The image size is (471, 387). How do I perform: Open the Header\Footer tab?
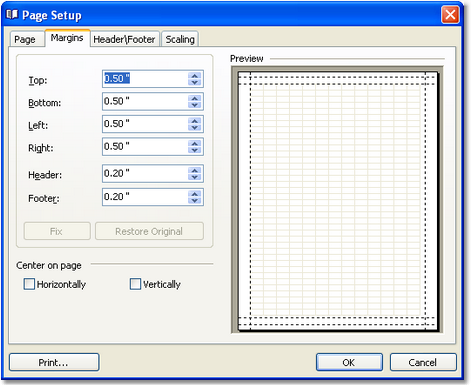[x=125, y=39]
